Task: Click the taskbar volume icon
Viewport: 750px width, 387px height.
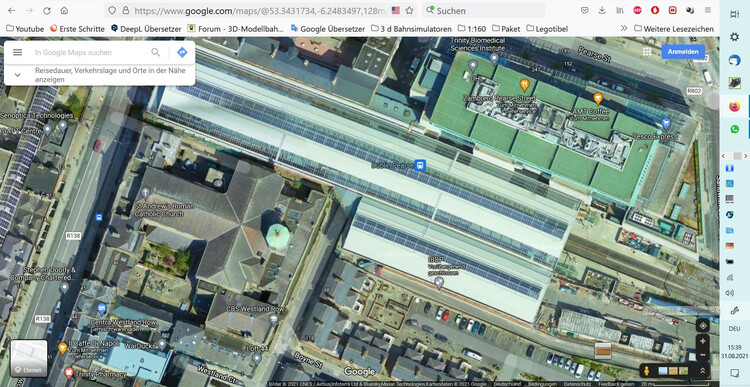Action: (x=729, y=293)
